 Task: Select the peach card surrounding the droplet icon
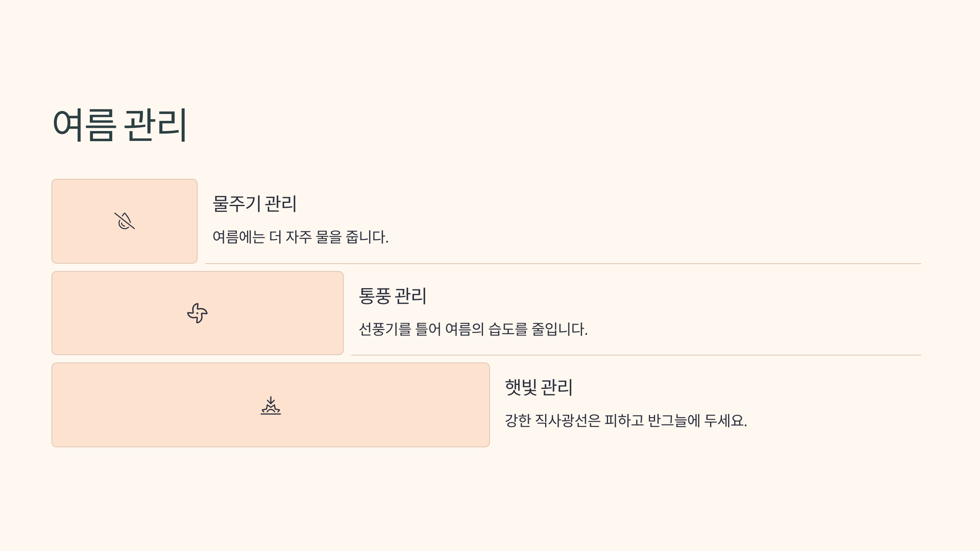point(125,221)
